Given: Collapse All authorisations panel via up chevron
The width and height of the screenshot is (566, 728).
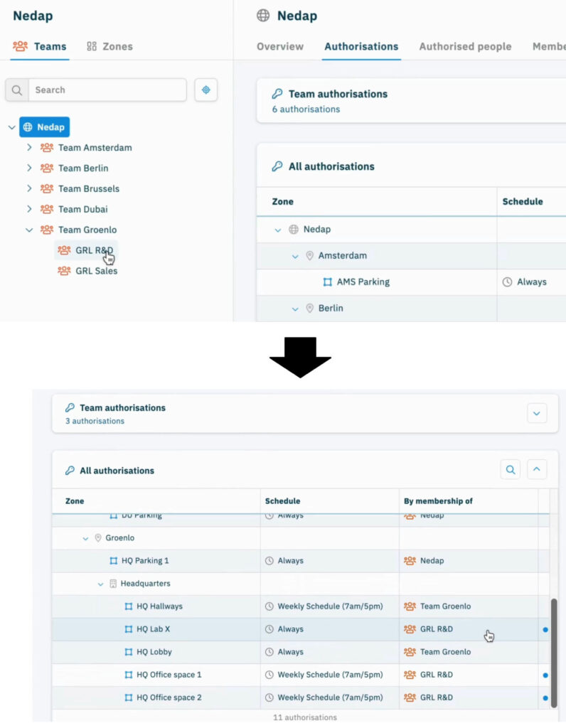Looking at the screenshot, I should coord(537,469).
